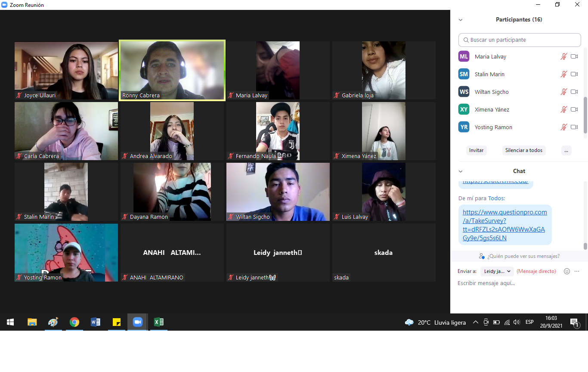This screenshot has width=588, height=372.
Task: Click the Buscar un participante field
Action: 520,40
